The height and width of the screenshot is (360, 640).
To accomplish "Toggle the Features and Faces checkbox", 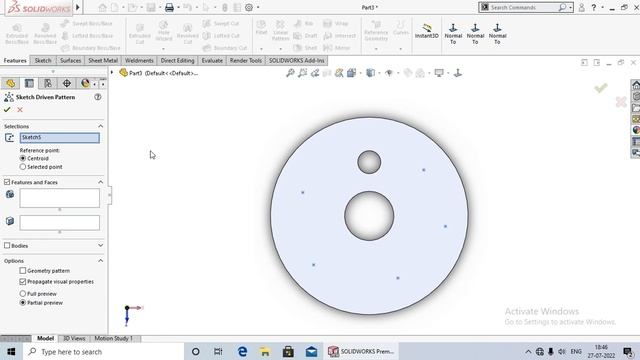I will [x=7, y=182].
